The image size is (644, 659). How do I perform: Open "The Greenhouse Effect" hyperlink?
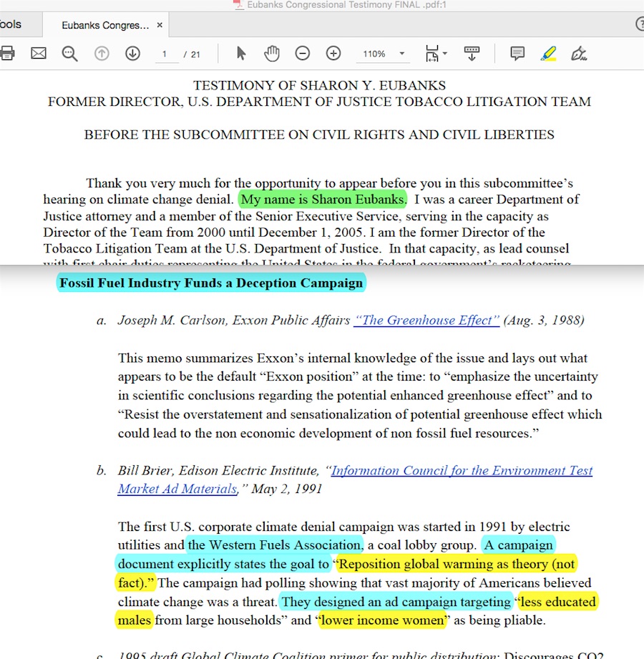click(426, 321)
